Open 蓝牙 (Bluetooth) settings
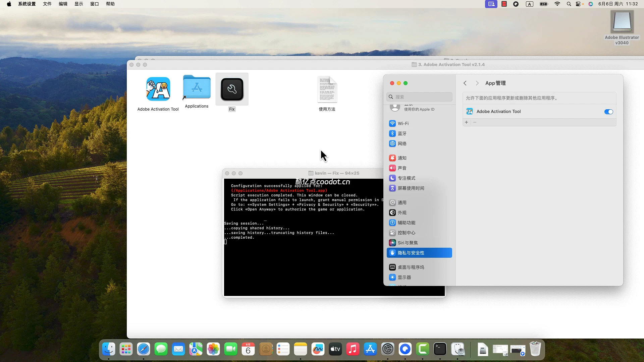This screenshot has height=362, width=644. [419, 133]
